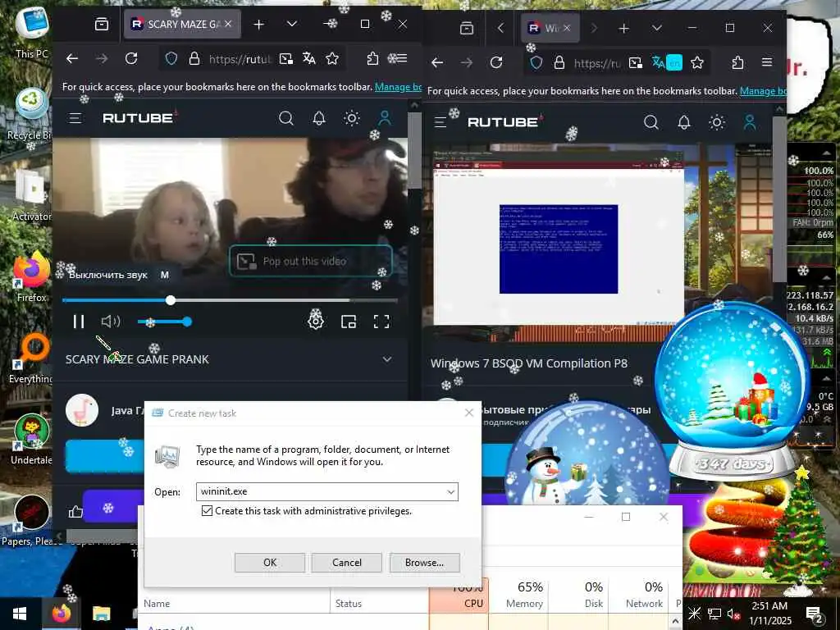The height and width of the screenshot is (630, 840).
Task: Toggle theme sun icon in left Rutube
Action: pyautogui.click(x=352, y=118)
